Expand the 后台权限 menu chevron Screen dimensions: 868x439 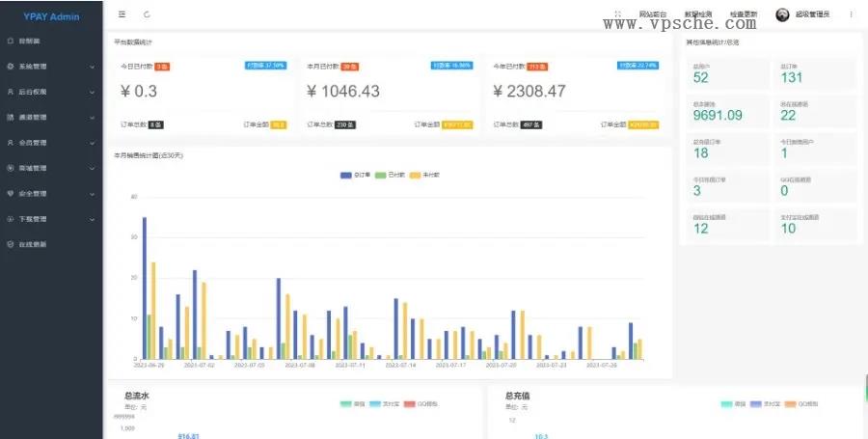point(92,92)
